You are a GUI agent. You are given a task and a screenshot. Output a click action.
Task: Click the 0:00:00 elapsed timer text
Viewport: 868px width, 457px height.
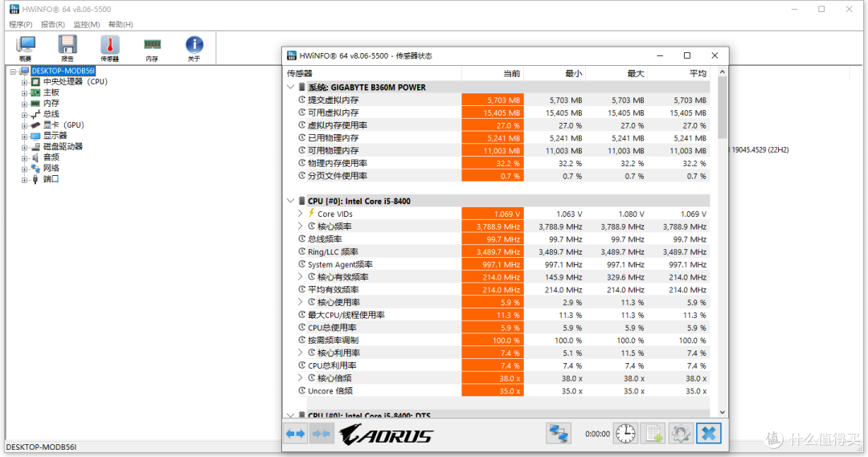coord(597,435)
